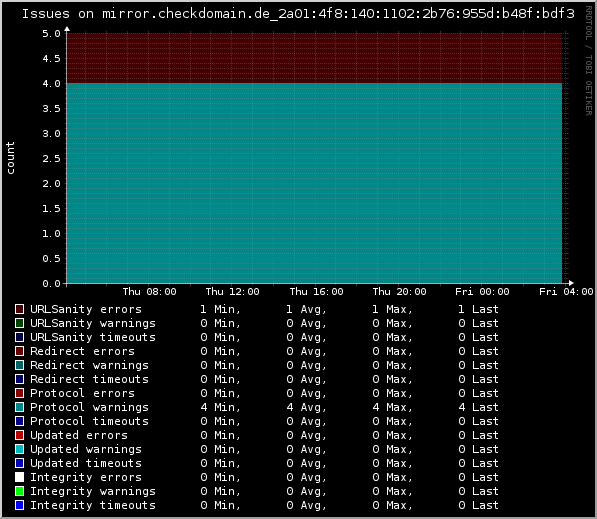Click the Updated errors red swatch

(19, 435)
